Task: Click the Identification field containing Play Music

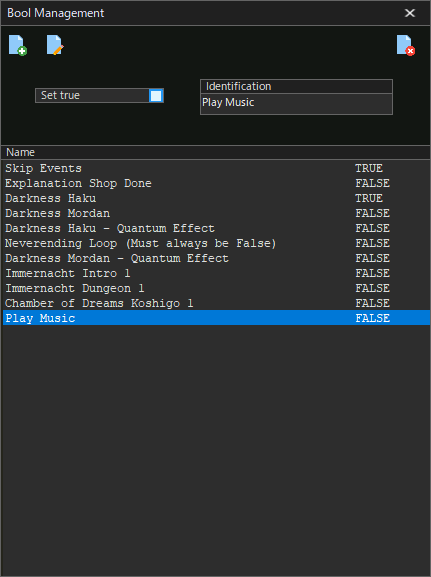Action: 296,103
